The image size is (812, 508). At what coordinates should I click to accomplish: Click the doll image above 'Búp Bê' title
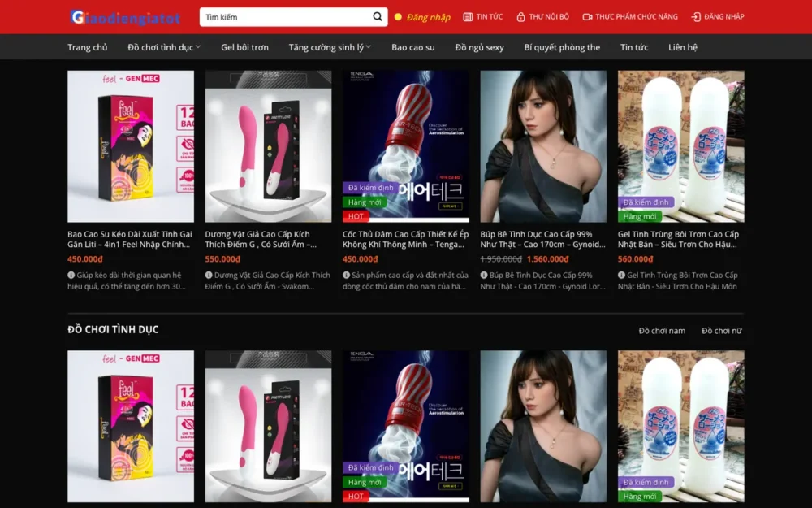click(x=543, y=146)
